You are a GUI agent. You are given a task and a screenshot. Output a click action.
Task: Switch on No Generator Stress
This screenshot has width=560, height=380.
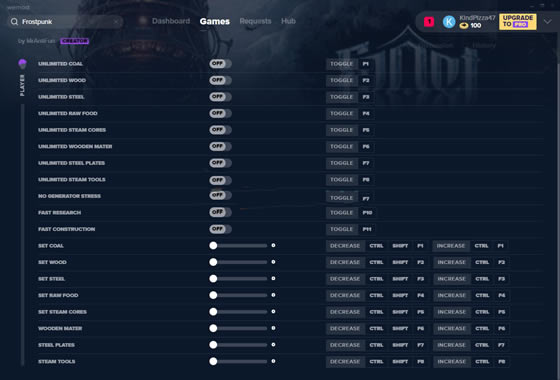220,195
